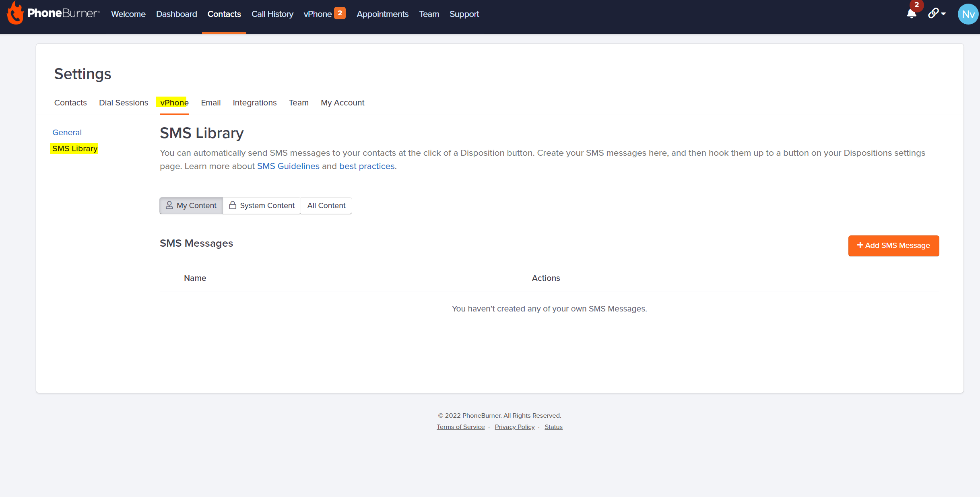Viewport: 980px width, 497px height.
Task: Open Privacy Policy link
Action: pos(514,427)
